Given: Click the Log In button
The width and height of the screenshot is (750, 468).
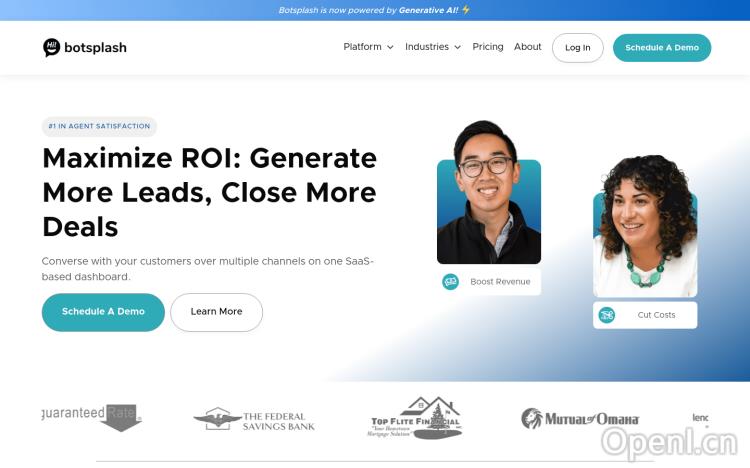Looking at the screenshot, I should pyautogui.click(x=578, y=48).
